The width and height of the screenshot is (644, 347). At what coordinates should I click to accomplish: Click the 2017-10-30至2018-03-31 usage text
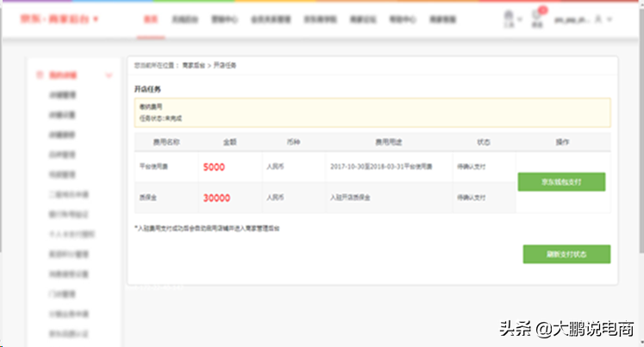[381, 167]
